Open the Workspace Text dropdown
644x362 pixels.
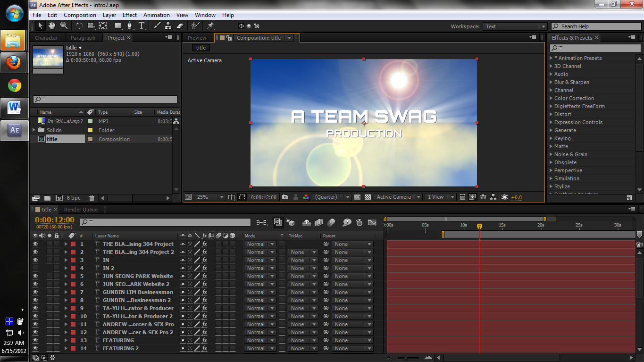(515, 26)
